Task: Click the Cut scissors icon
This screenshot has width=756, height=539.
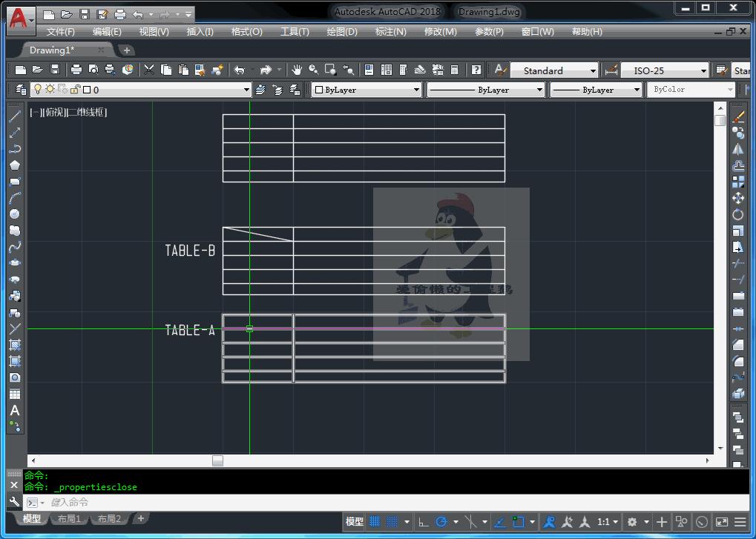Action: click(149, 70)
